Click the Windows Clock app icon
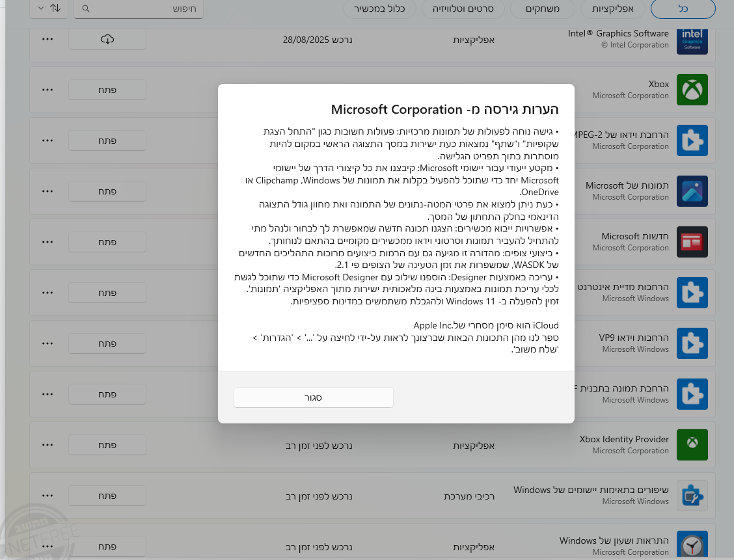Screen dimensions: 734x560 692,545
